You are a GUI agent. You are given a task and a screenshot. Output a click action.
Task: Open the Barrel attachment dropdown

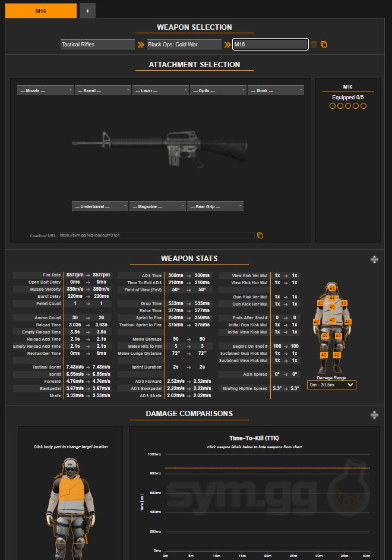tap(103, 90)
